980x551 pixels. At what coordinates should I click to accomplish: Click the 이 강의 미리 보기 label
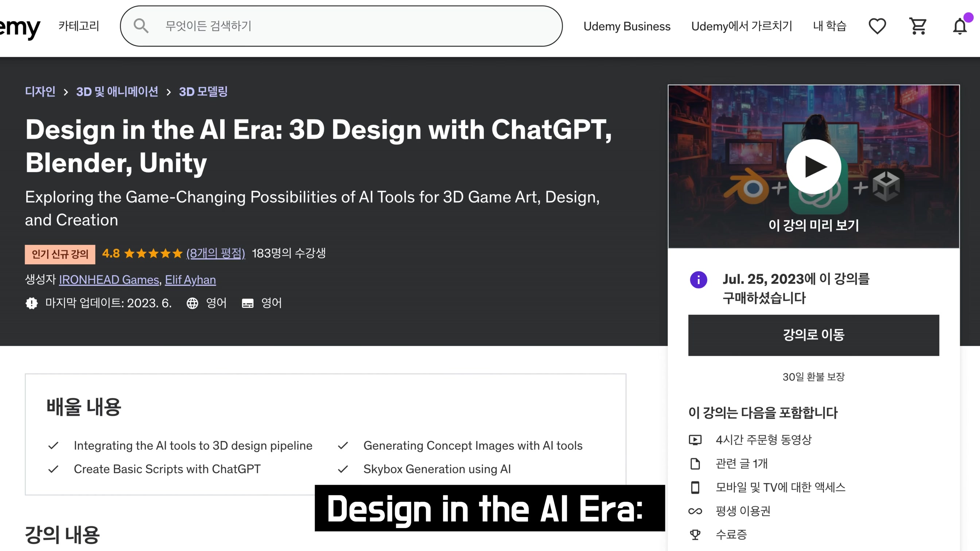pyautogui.click(x=813, y=225)
